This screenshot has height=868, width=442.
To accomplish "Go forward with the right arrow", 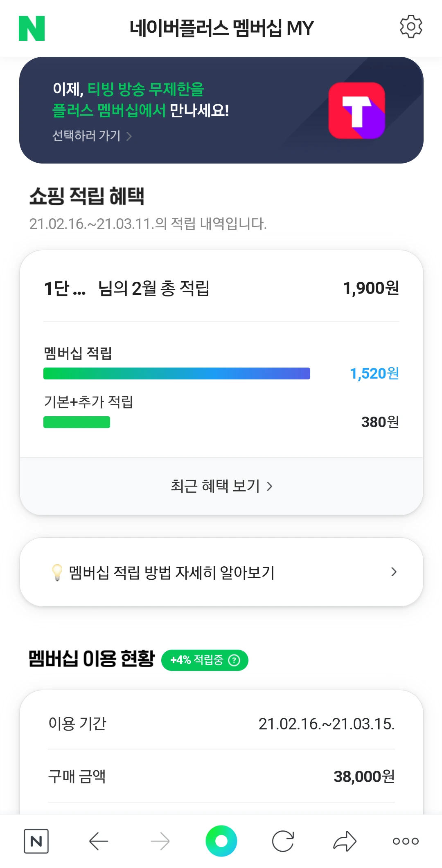I will coord(160,841).
